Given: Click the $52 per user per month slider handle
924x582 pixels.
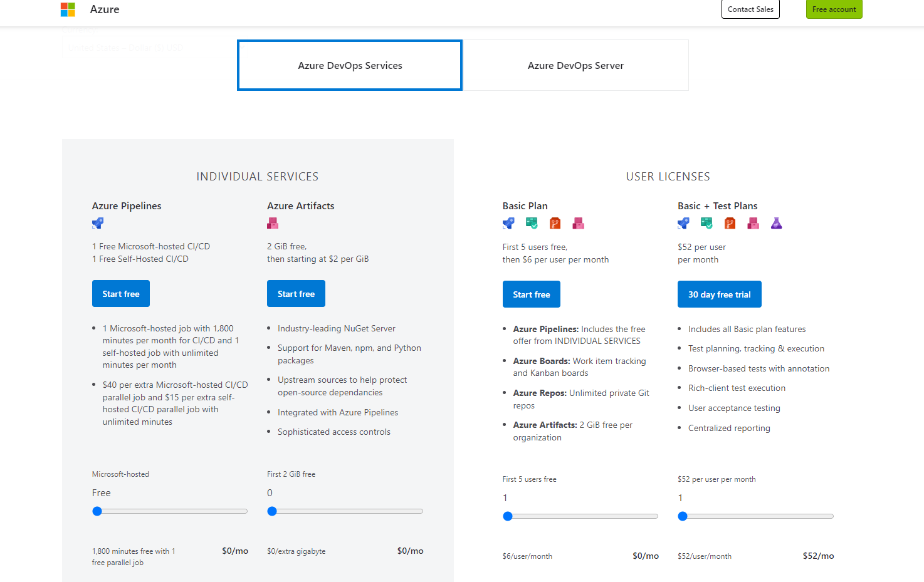Looking at the screenshot, I should pyautogui.click(x=683, y=516).
